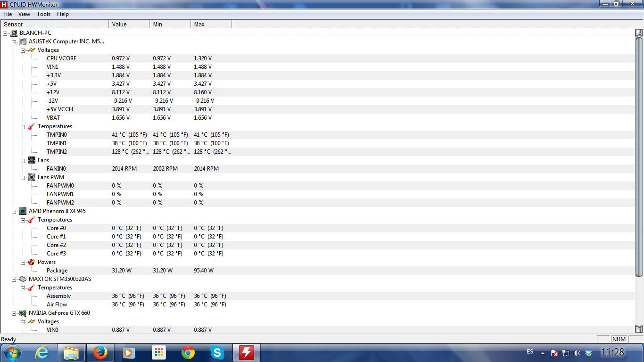The height and width of the screenshot is (362, 644).
Task: Click the MAXTOR hard drive icon
Action: pos(23,279)
